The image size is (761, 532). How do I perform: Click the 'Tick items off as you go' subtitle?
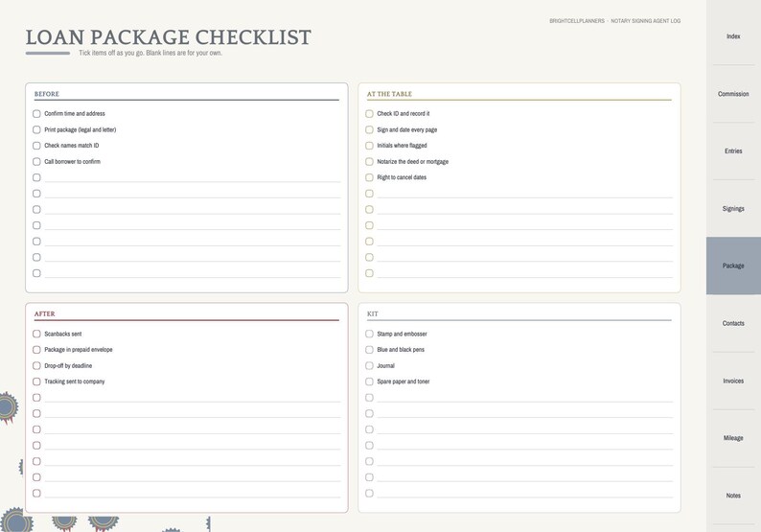coord(150,53)
